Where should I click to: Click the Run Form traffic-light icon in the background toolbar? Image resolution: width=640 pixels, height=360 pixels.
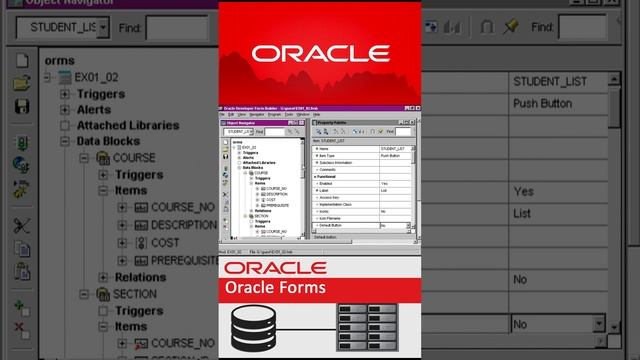coord(22,143)
